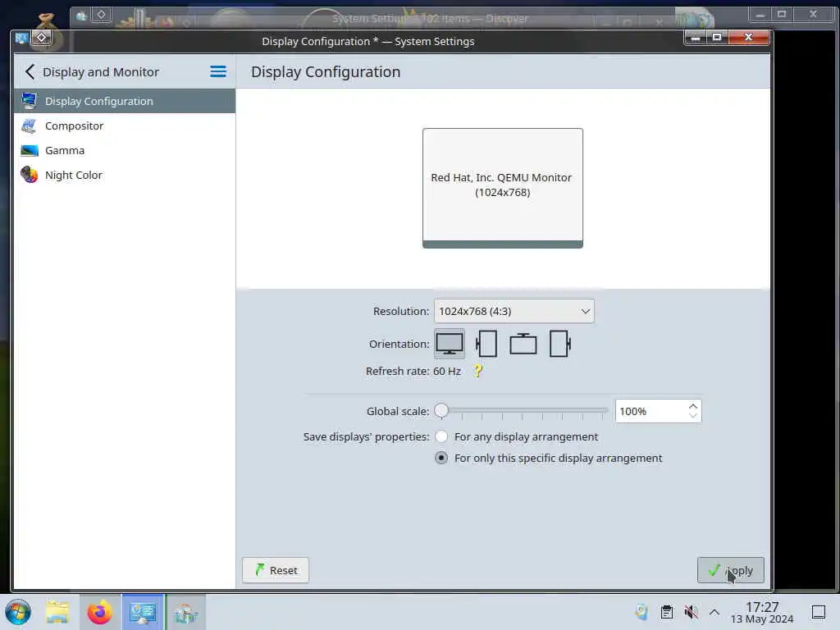
Task: Click into the 100% scale field
Action: 651,412
